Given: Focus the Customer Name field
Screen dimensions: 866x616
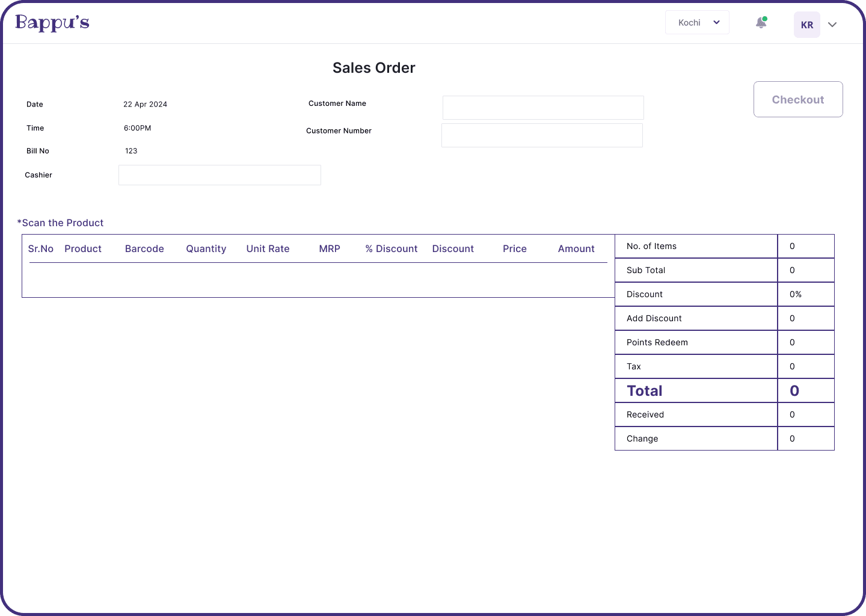Looking at the screenshot, I should (543, 108).
